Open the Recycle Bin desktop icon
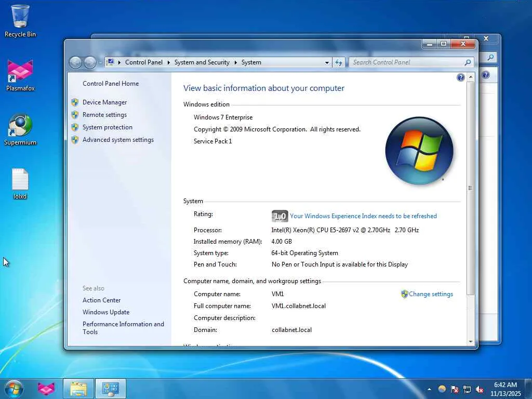The width and height of the screenshot is (532, 399). 20,21
